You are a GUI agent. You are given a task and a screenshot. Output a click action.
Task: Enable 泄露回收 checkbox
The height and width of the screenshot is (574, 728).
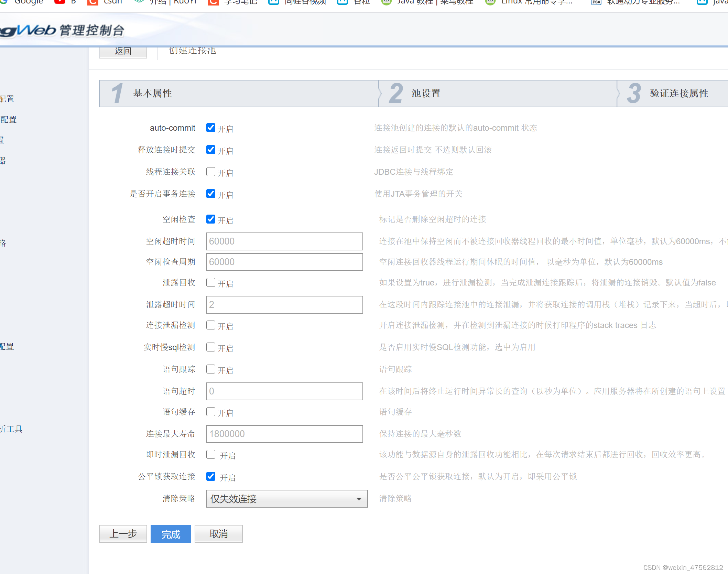[x=211, y=283]
